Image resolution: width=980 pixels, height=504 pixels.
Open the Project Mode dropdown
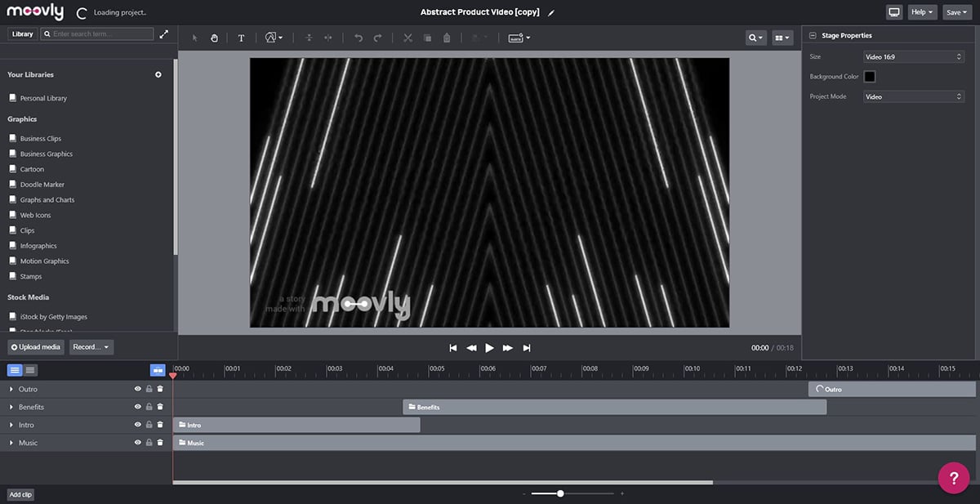[x=914, y=96]
